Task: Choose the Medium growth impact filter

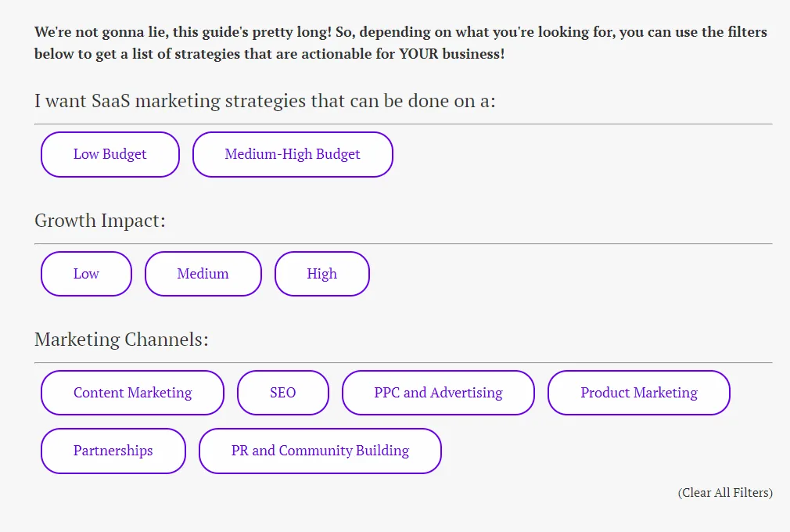Action: click(x=203, y=274)
